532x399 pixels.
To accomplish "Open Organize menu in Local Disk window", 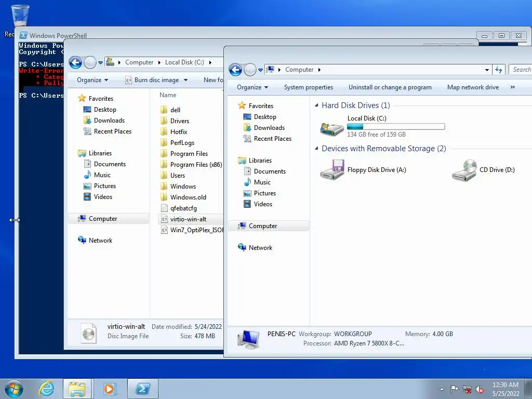I will coord(92,80).
